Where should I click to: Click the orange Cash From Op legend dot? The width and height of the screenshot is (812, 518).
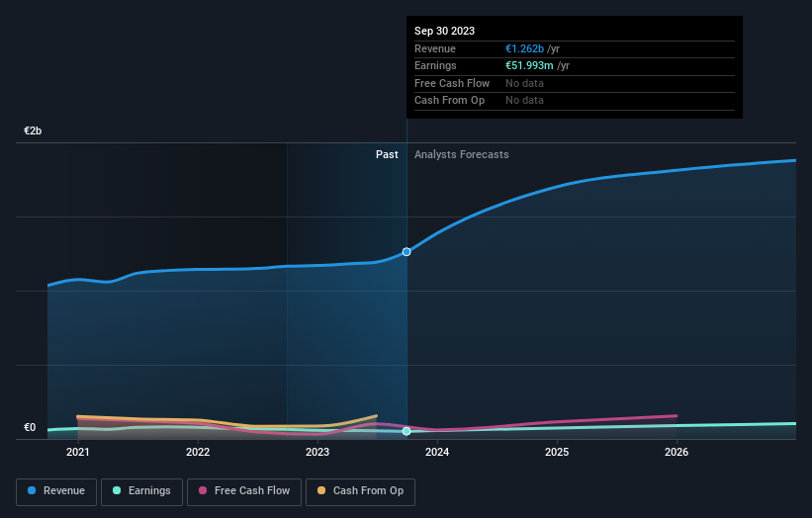[321, 490]
